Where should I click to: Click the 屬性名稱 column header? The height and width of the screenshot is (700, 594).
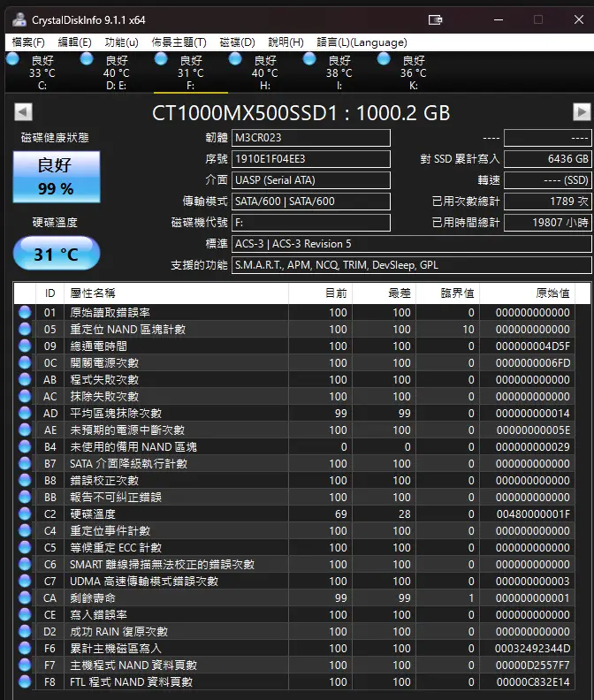click(x=177, y=293)
